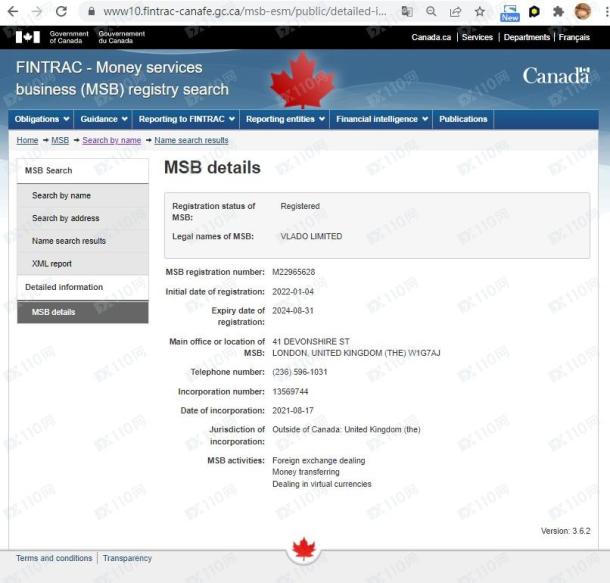This screenshot has width=610, height=583.
Task: Expand the Guidance menu
Action: pyautogui.click(x=103, y=119)
